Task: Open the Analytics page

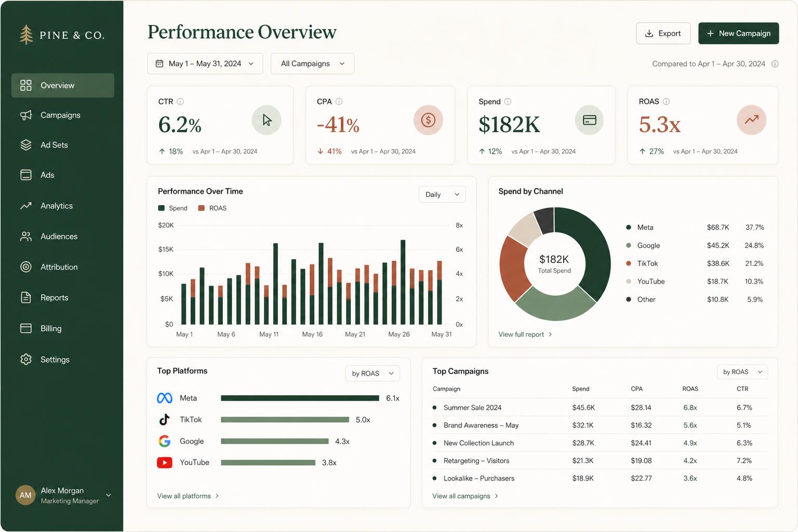Action: point(63,206)
